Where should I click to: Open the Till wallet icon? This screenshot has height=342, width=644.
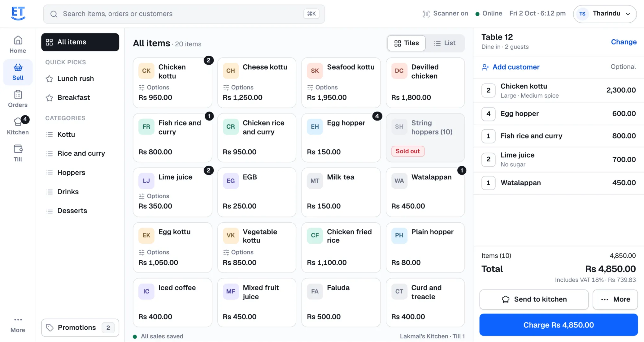point(18,149)
